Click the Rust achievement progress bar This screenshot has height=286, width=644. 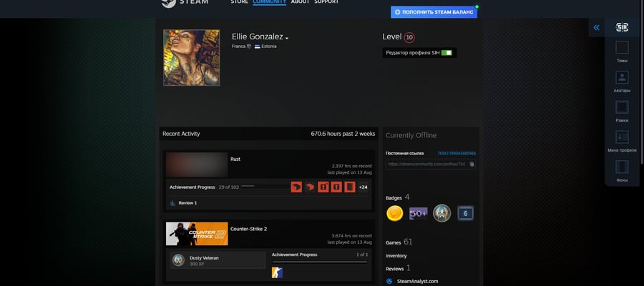(x=265, y=187)
